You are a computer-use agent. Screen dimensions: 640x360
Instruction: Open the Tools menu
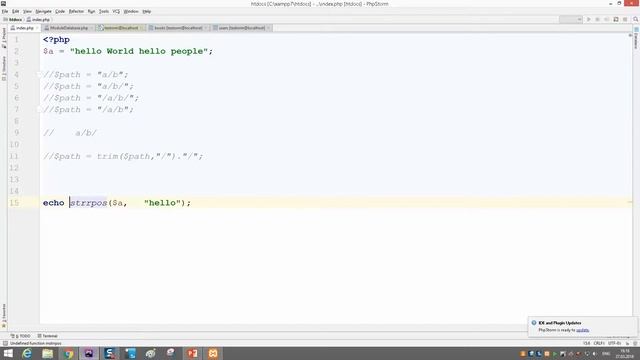[104, 11]
